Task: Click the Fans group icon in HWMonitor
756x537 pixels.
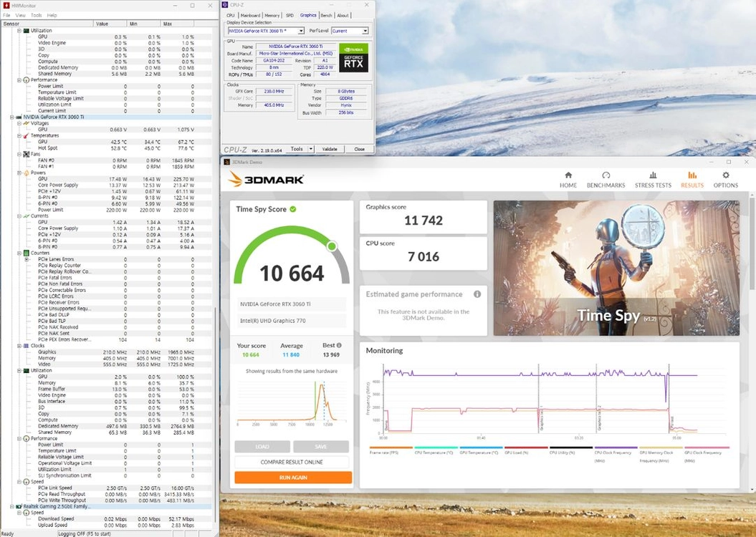Action: click(26, 154)
